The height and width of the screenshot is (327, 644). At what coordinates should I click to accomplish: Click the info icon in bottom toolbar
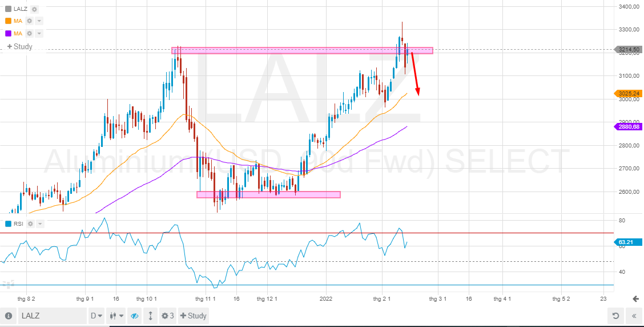(x=9, y=316)
